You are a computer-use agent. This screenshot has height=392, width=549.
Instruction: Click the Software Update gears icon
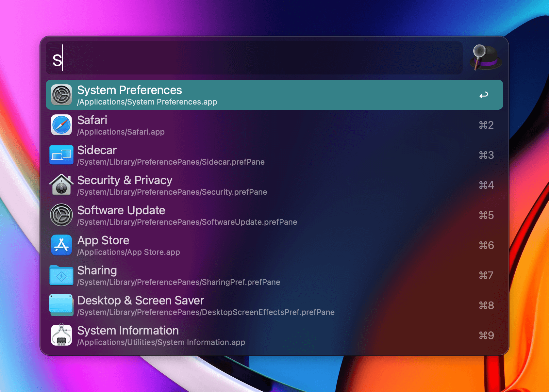click(61, 215)
